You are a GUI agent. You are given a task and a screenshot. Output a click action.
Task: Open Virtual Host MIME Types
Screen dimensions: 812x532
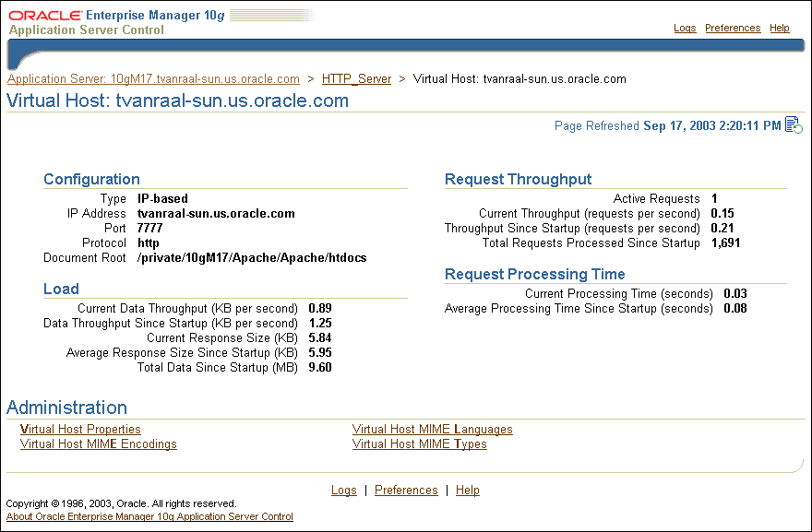pyautogui.click(x=420, y=444)
